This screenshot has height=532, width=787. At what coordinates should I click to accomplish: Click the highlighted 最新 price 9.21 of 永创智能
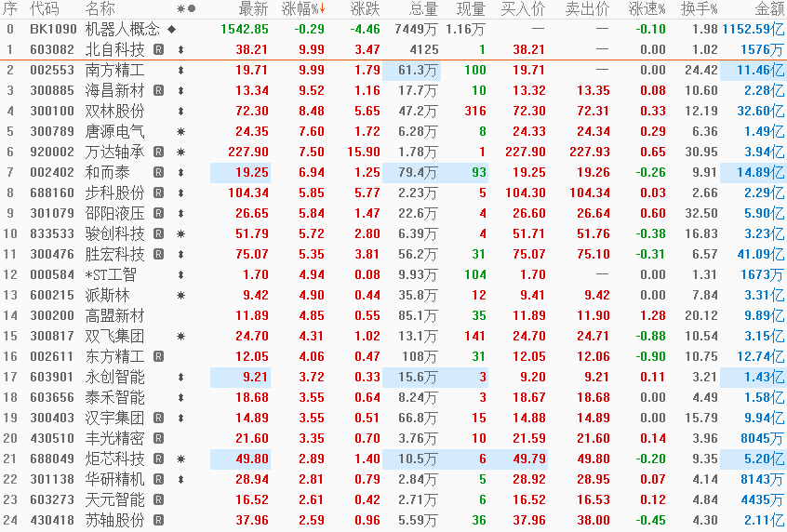pos(253,377)
